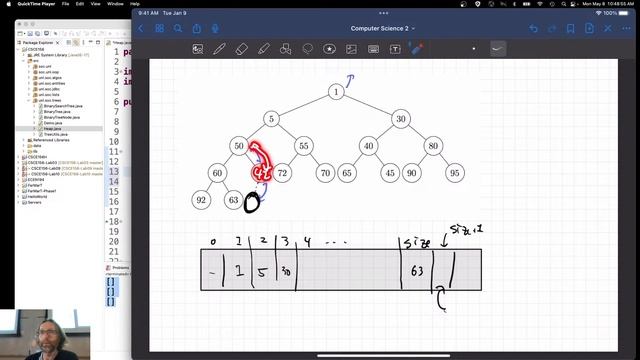Image resolution: width=640 pixels, height=360 pixels.
Task: Minimize the Package Explorer view
Action: (x=91, y=42)
